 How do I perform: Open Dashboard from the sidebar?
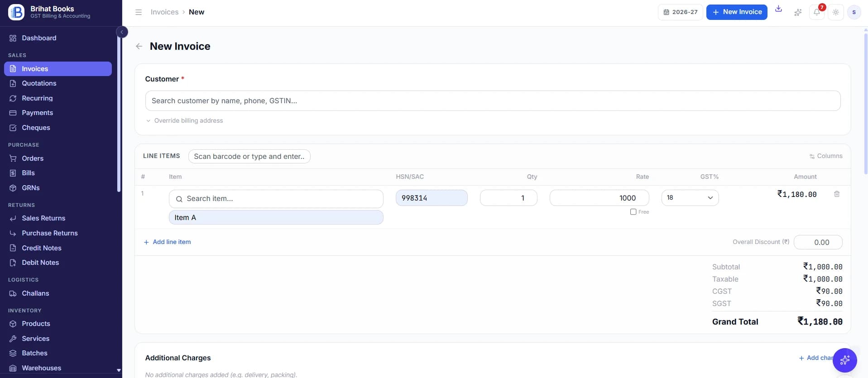point(58,38)
